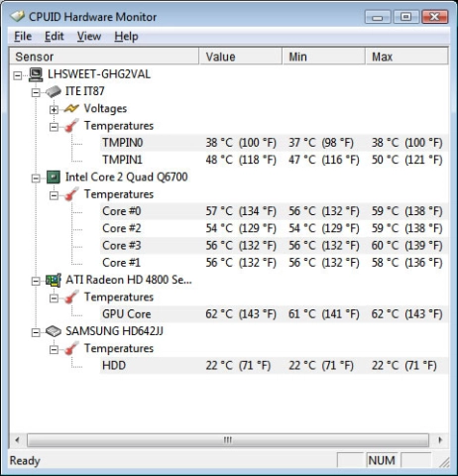Select the TMPIN0 sensor row
The height and width of the screenshot is (476, 458).
click(274, 143)
